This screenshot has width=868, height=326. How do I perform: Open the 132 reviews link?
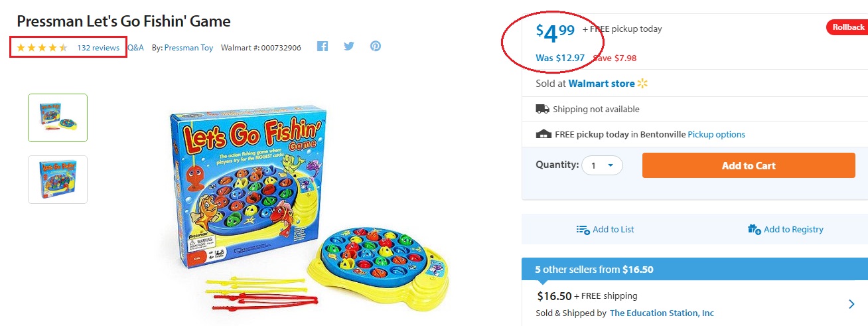tap(98, 48)
